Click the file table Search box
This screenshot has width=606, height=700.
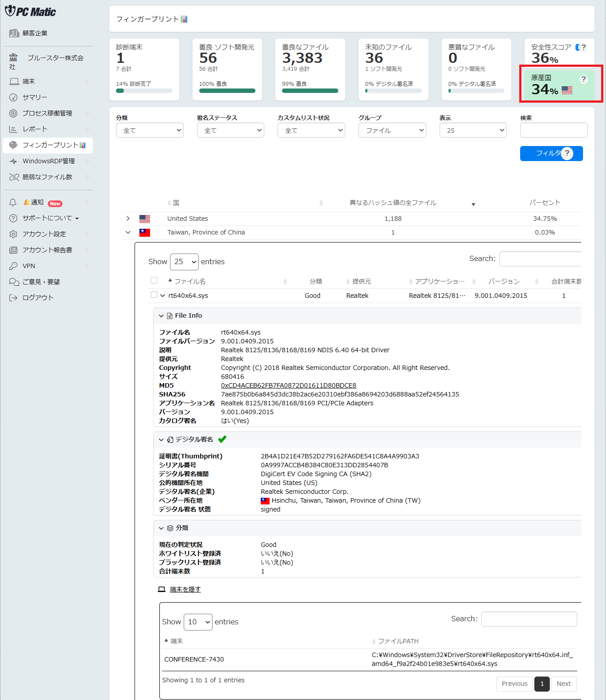coord(540,259)
